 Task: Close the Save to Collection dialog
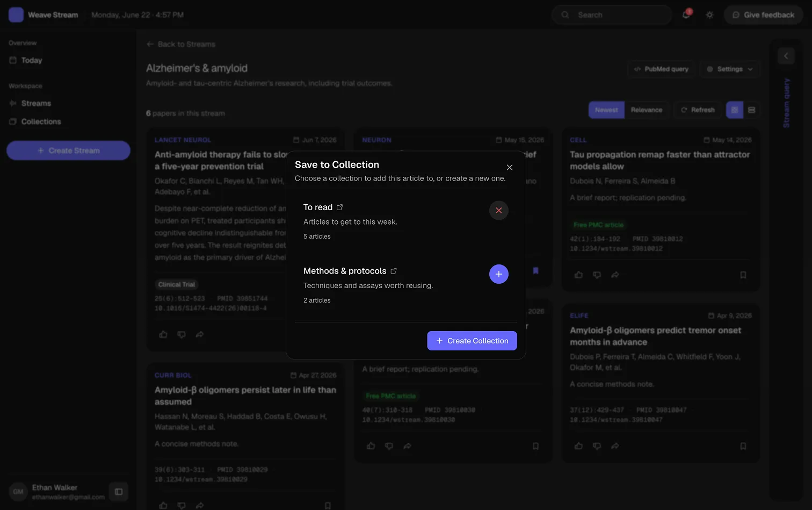coord(510,168)
